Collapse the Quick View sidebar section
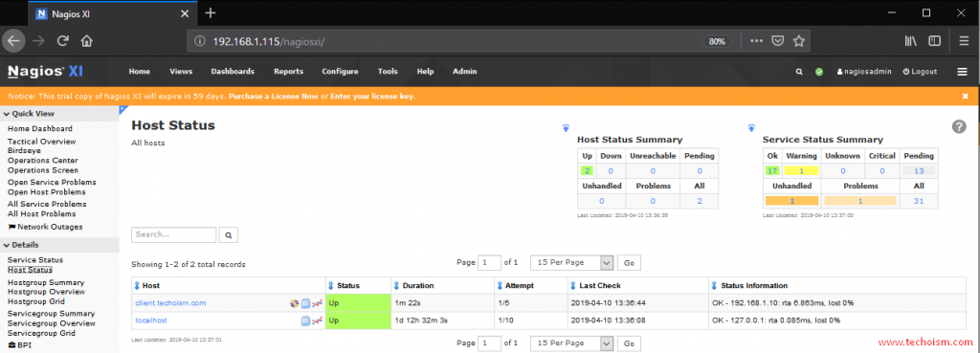Viewport: 980px width, 353px height. pyautogui.click(x=29, y=114)
